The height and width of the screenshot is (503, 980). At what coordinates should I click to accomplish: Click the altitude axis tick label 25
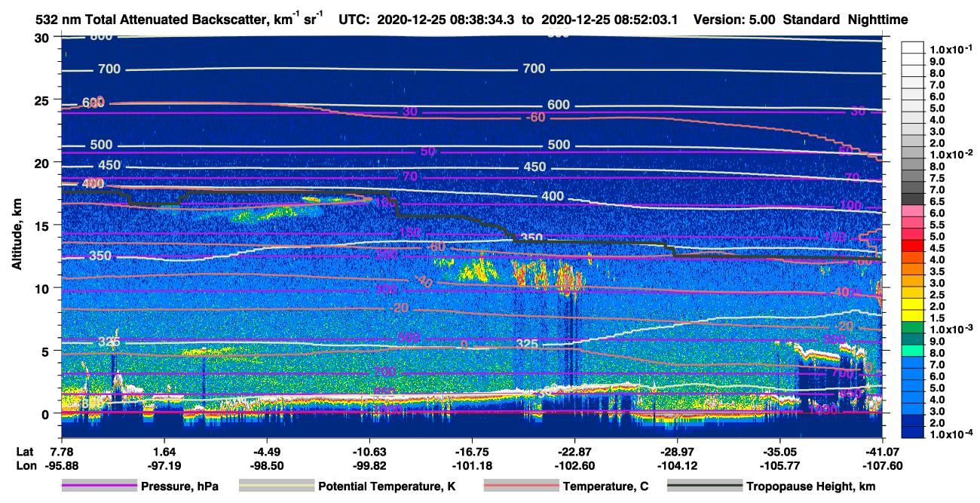point(41,100)
